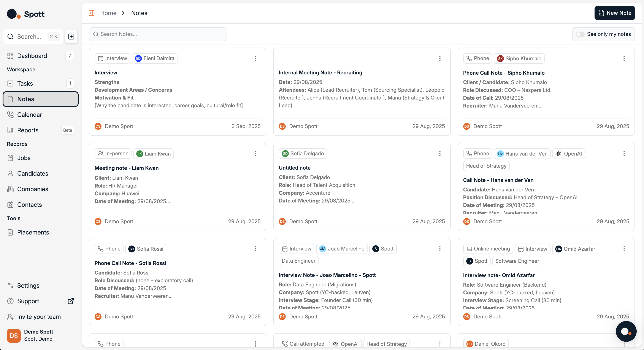The image size is (644, 350).
Task: Open Reports beta page
Action: pos(28,130)
